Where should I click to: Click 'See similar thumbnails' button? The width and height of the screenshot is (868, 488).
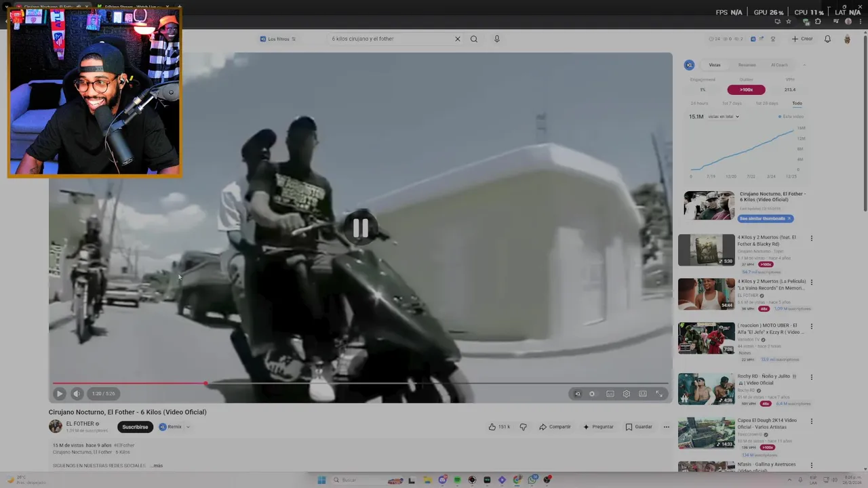coord(766,218)
